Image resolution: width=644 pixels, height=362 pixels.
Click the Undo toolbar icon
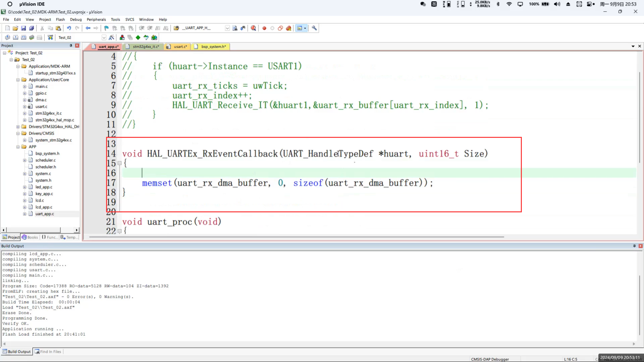69,28
